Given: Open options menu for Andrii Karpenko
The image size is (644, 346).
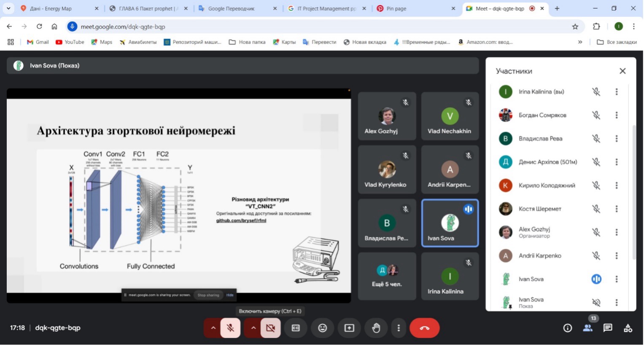Looking at the screenshot, I should (617, 256).
